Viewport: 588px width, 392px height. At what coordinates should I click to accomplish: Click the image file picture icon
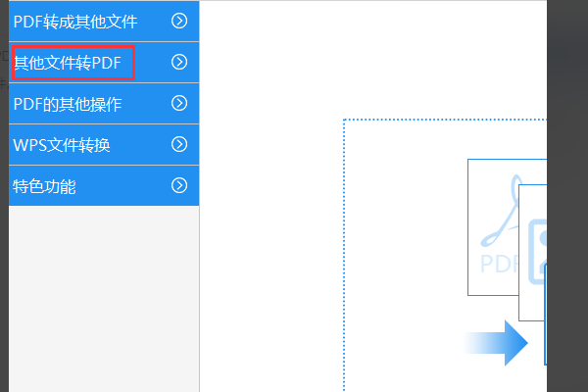[x=538, y=252]
